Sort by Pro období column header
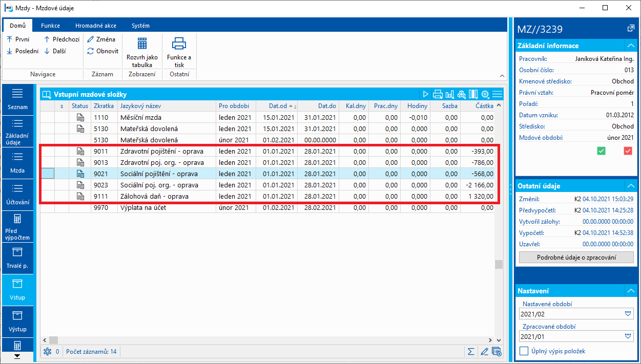Image resolution: width=641 pixels, height=364 pixels. (x=236, y=106)
